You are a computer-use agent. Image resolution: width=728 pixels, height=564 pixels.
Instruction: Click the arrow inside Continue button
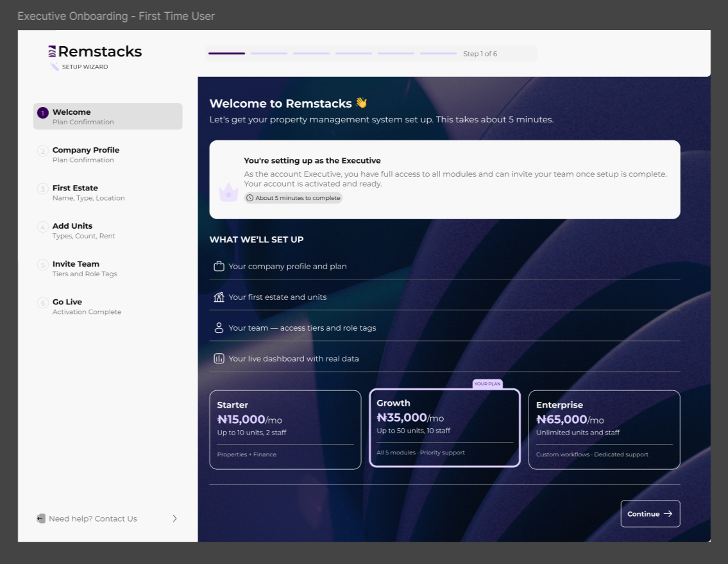coord(668,513)
